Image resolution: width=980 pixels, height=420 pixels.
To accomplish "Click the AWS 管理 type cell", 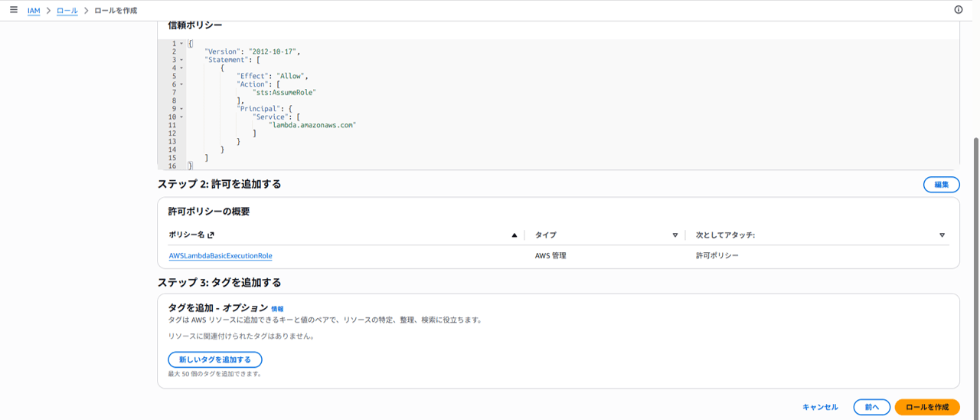I will tap(550, 256).
